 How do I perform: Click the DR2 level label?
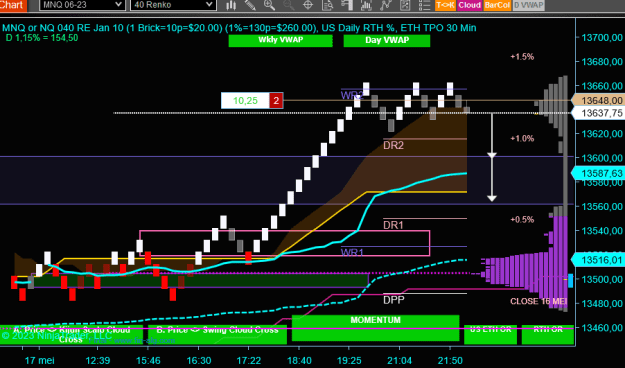pos(393,145)
